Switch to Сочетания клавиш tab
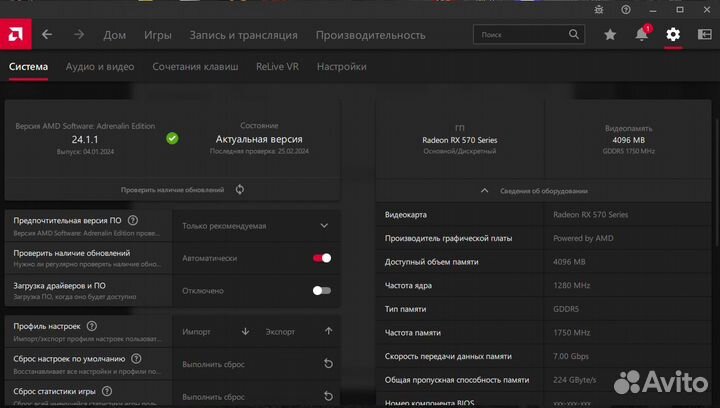Viewport: 720px width, 408px height. pos(195,67)
